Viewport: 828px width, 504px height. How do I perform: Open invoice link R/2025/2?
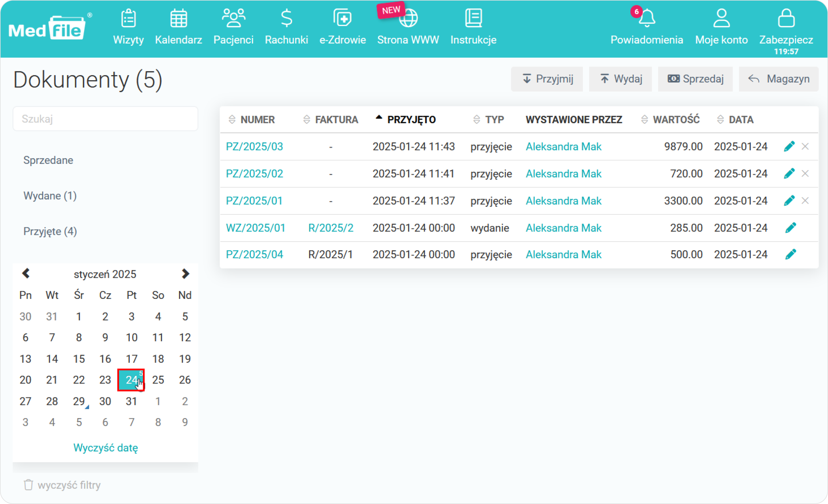pyautogui.click(x=331, y=228)
